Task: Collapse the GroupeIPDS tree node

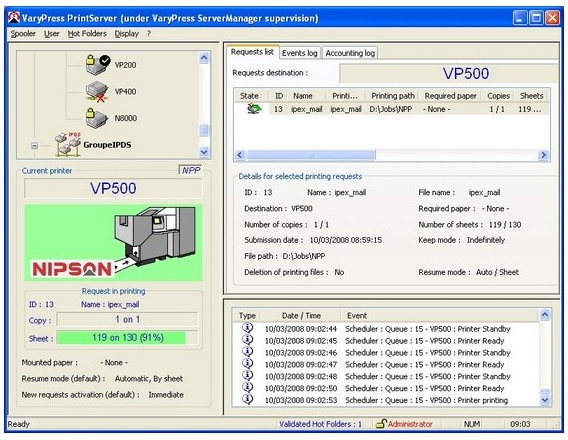Action: click(34, 146)
